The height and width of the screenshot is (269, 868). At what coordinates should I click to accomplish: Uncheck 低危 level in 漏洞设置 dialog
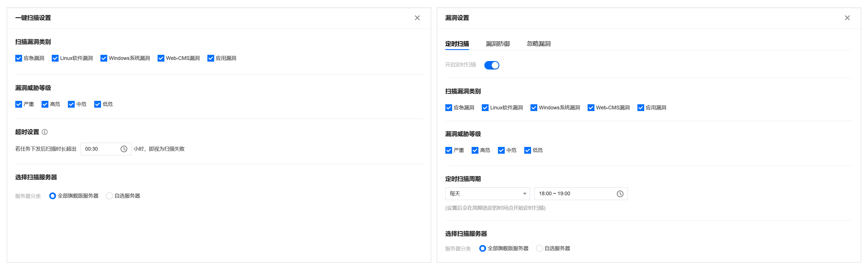click(527, 150)
